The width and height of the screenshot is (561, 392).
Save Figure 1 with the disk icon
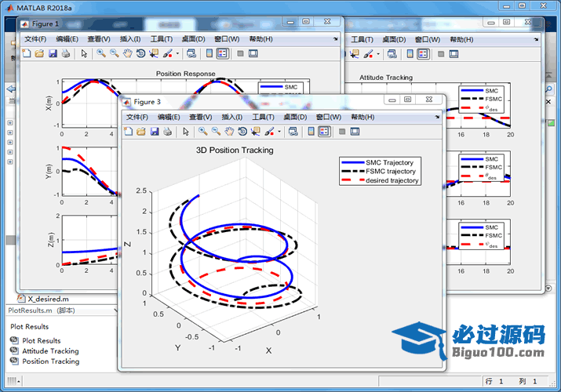(x=53, y=53)
